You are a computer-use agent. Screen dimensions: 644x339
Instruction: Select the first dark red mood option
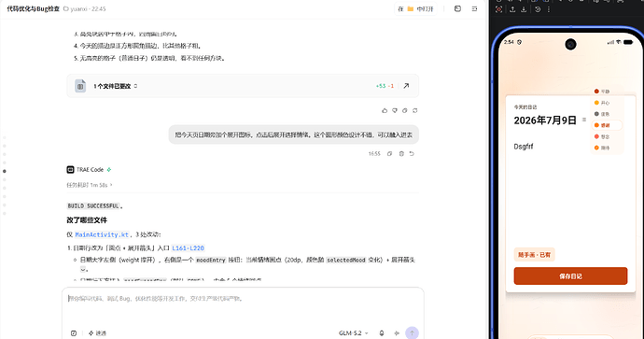click(603, 92)
